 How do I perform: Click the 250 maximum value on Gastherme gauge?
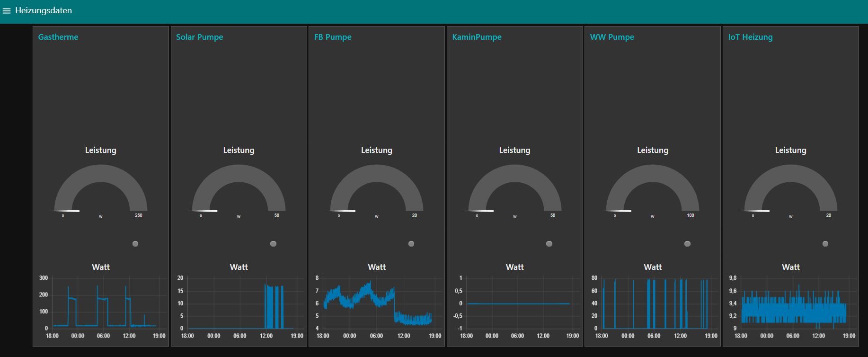click(139, 215)
